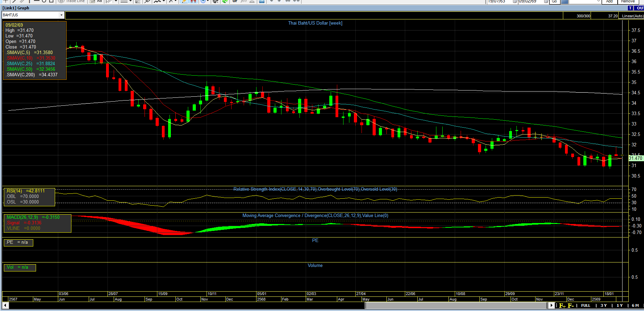
Task: Click the Remove button
Action: point(628,1)
